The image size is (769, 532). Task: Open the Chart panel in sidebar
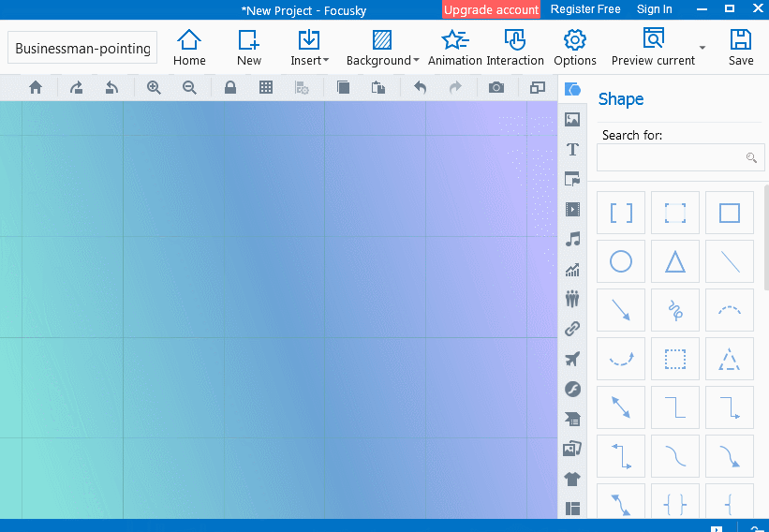[572, 270]
